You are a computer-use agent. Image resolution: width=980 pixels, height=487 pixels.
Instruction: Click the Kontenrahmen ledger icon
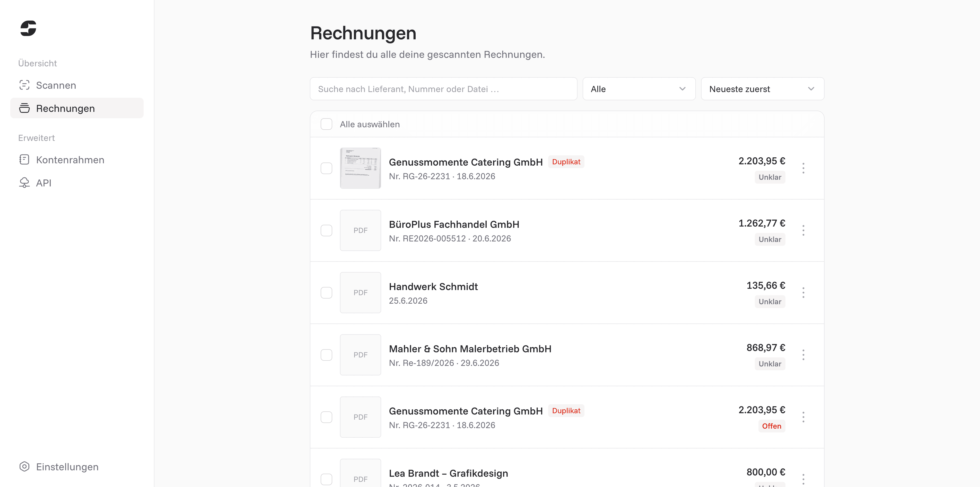click(x=24, y=160)
